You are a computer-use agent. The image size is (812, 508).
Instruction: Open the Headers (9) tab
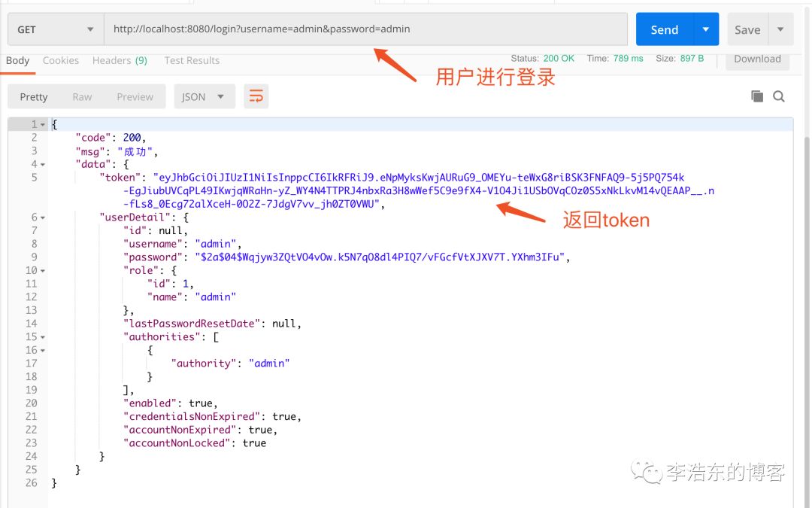click(120, 61)
